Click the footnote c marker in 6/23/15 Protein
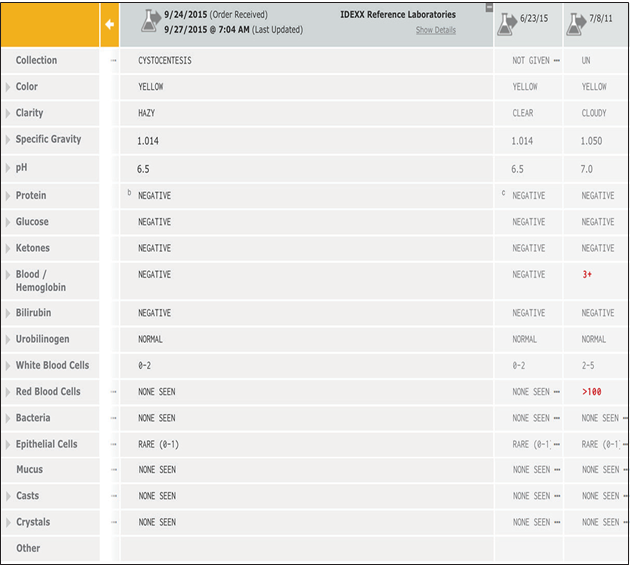The width and height of the screenshot is (630, 566). point(503,193)
